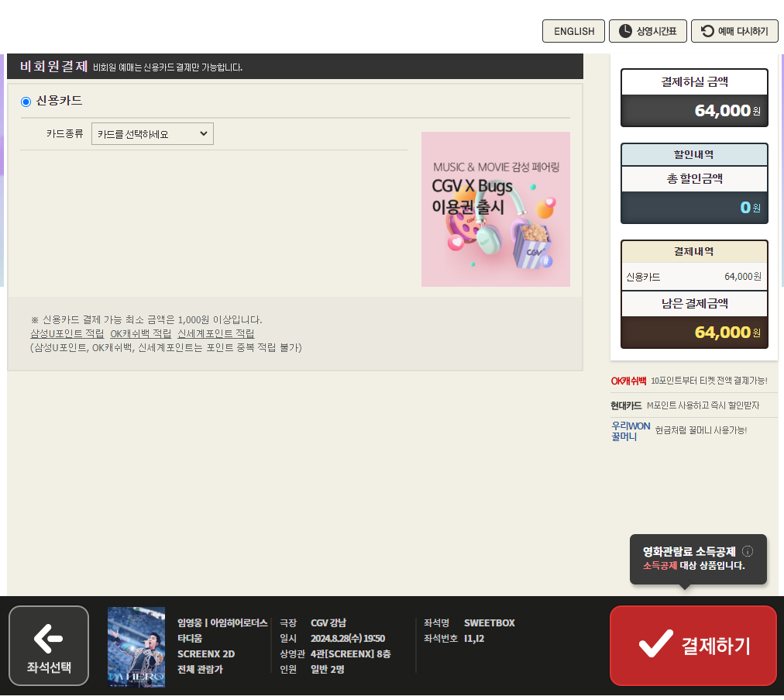
Task: Click the 임영웅 | 아임히어로더스 movie title
Action: pyautogui.click(x=222, y=623)
